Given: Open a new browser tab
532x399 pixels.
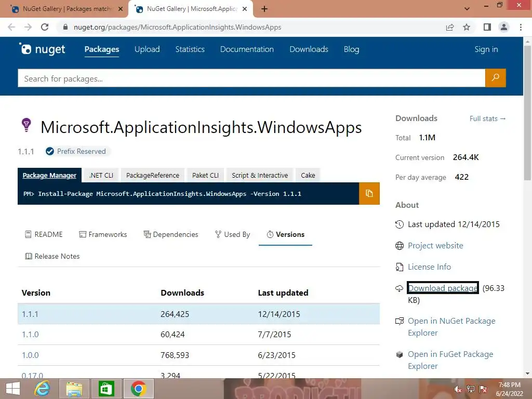Looking at the screenshot, I should [x=264, y=9].
